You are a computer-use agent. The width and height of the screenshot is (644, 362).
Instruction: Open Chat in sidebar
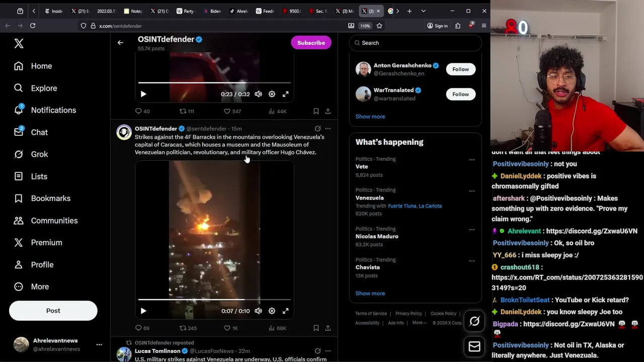[31, 132]
